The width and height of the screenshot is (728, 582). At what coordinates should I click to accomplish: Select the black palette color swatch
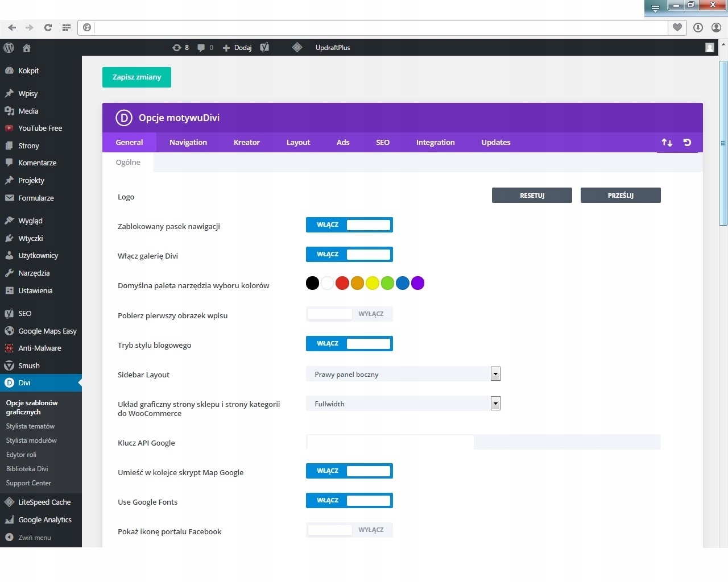click(x=312, y=283)
